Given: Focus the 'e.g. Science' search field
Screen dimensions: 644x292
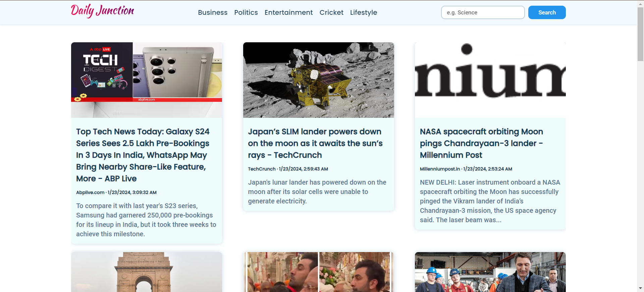Looking at the screenshot, I should click(483, 12).
